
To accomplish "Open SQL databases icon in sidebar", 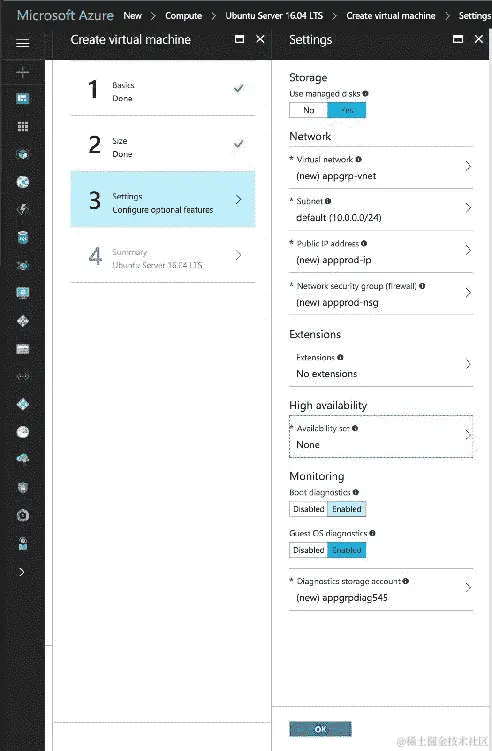I will click(x=23, y=237).
